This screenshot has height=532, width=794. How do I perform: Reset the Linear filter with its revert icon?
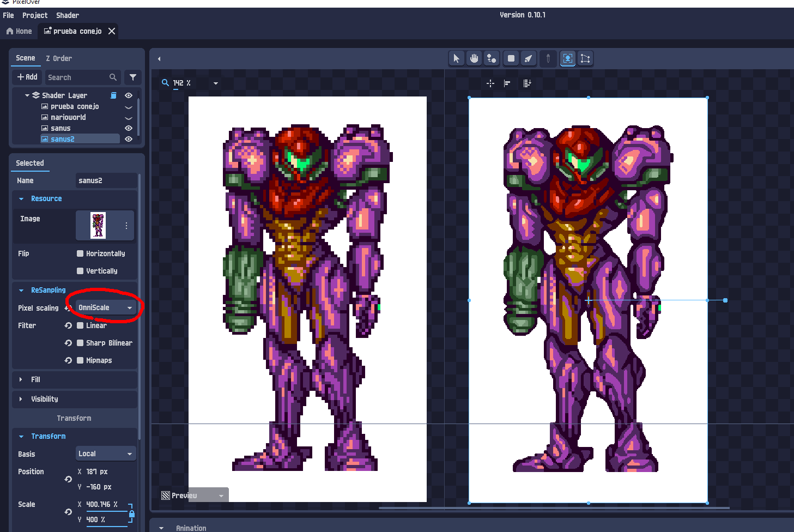pos(68,325)
